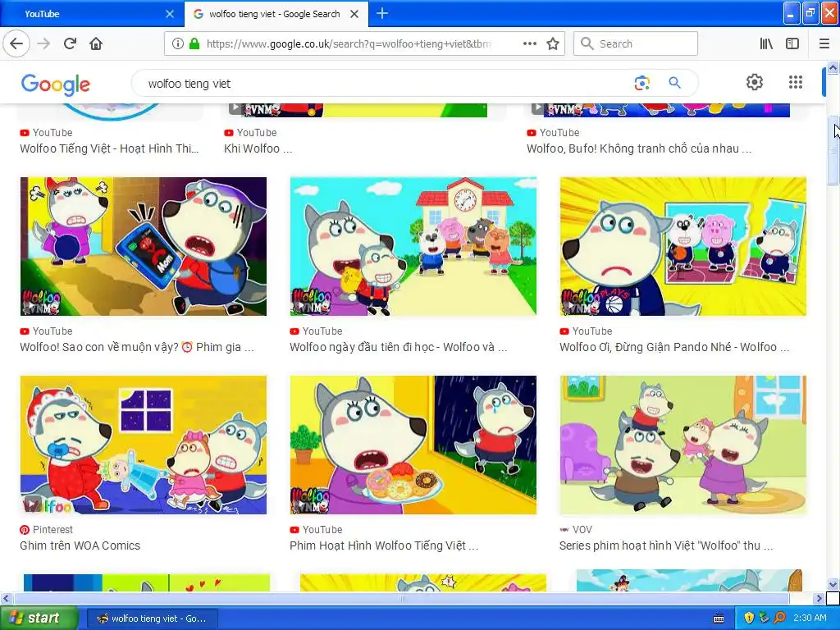840x630 pixels.
Task: Focus the browser Search field
Action: click(x=636, y=43)
